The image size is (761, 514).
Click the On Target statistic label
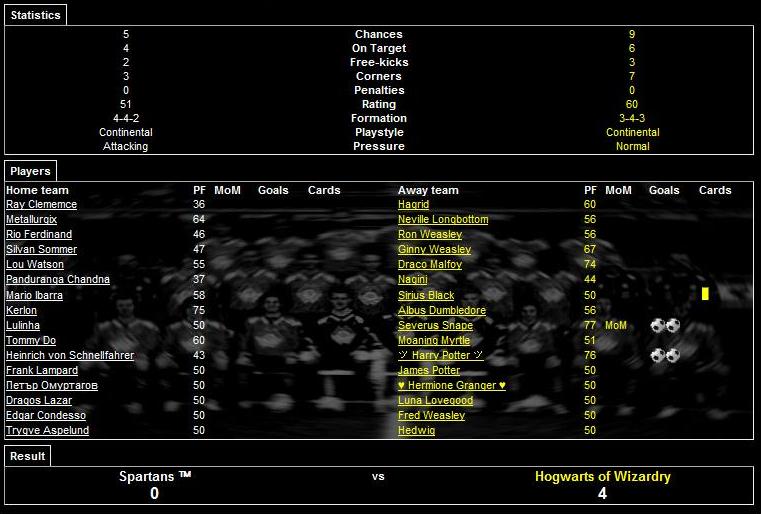(379, 49)
